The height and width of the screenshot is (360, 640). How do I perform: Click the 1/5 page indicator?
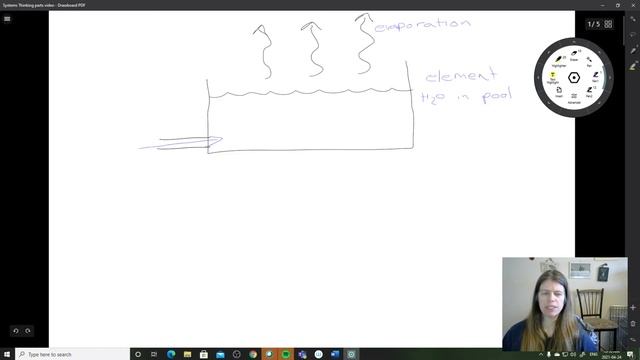click(593, 24)
